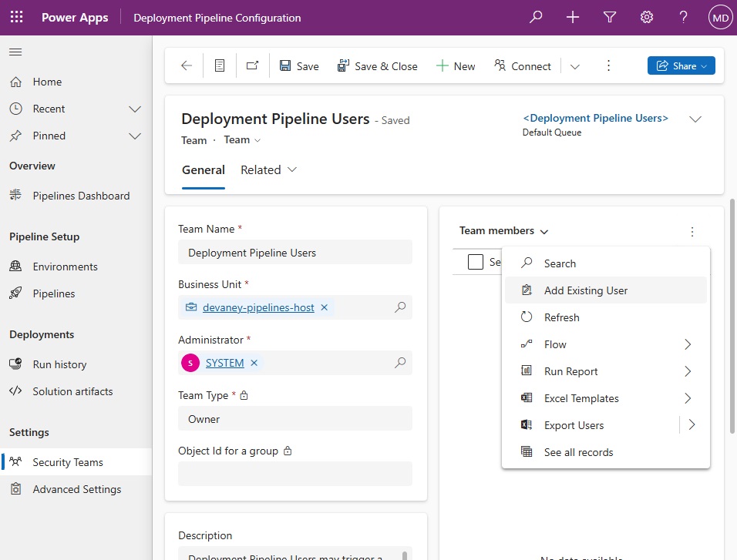The height and width of the screenshot is (560, 737).
Task: Open the Excel Templates submenu
Action: (x=606, y=398)
